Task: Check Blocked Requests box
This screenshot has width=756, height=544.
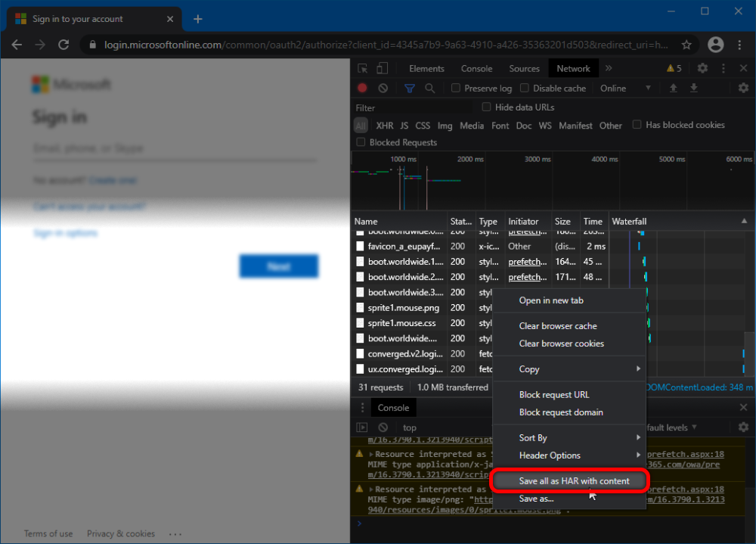Action: tap(361, 142)
